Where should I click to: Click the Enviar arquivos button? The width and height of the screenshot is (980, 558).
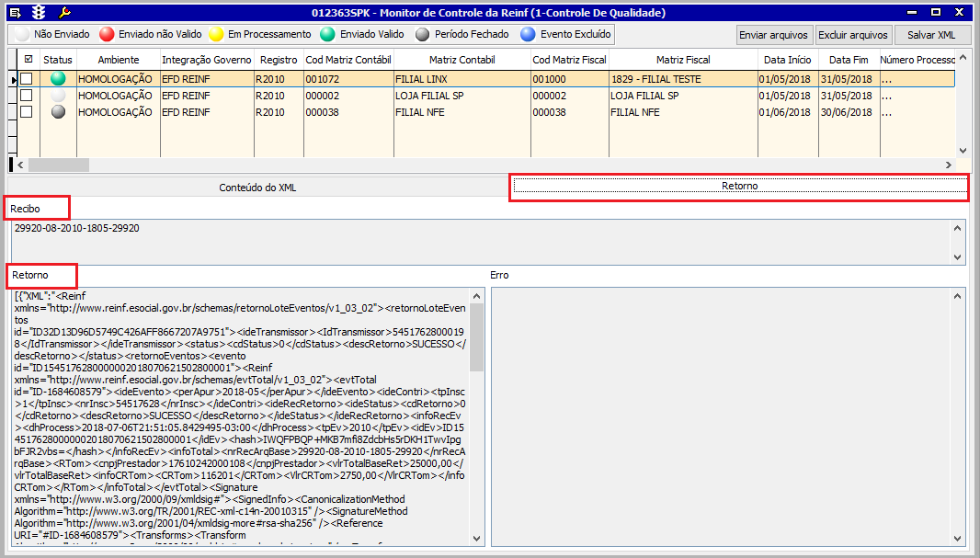[x=774, y=35]
